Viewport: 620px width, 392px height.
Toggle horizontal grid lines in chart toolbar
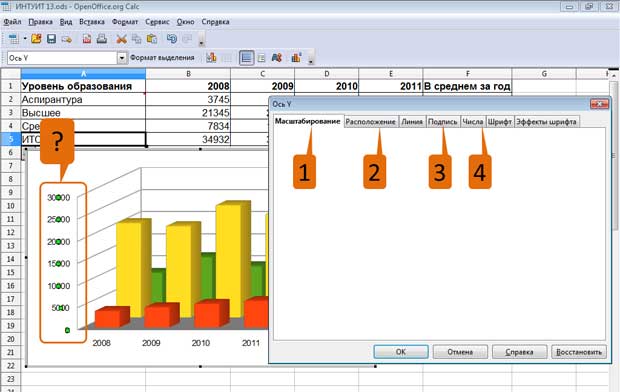[246, 58]
